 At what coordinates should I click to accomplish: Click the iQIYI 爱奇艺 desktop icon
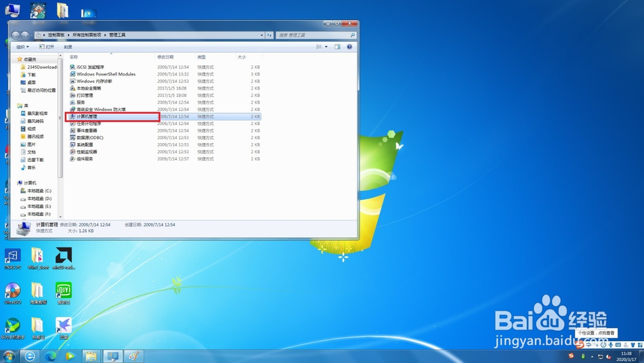point(64,293)
